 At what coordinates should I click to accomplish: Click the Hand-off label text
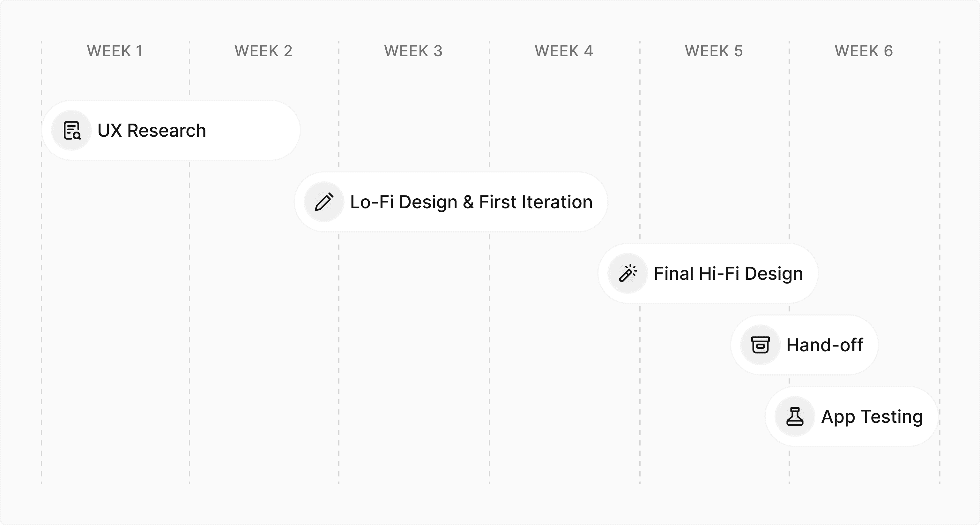[824, 345]
